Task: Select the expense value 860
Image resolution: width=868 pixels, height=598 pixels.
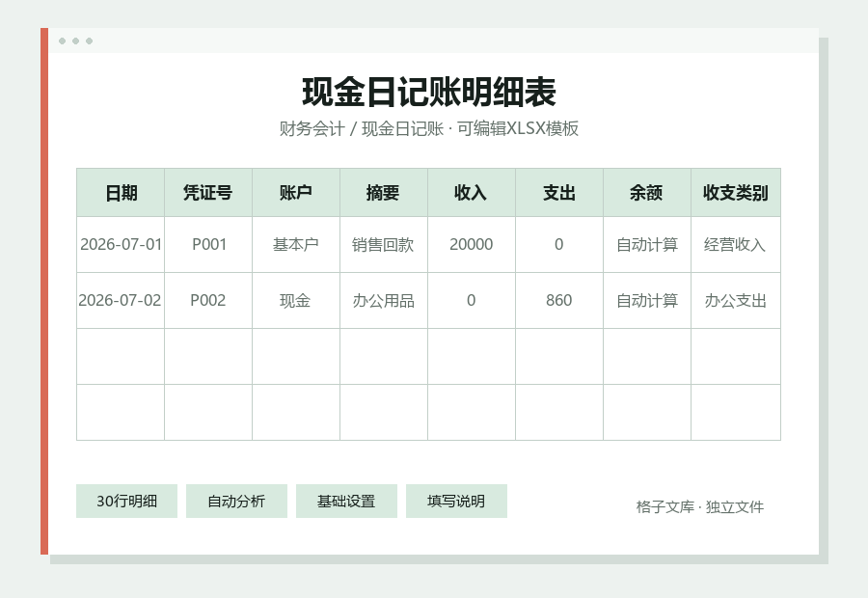Action: 559,301
